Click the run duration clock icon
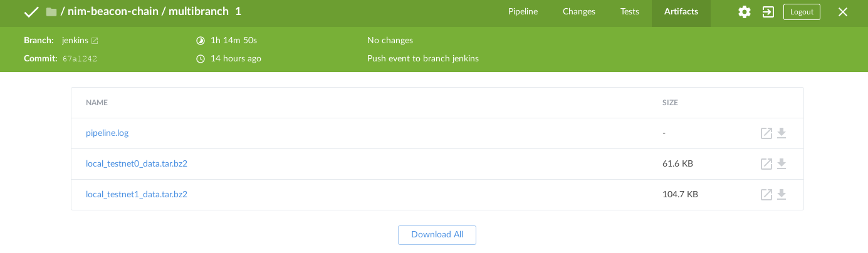This screenshot has width=868, height=253. point(201,41)
